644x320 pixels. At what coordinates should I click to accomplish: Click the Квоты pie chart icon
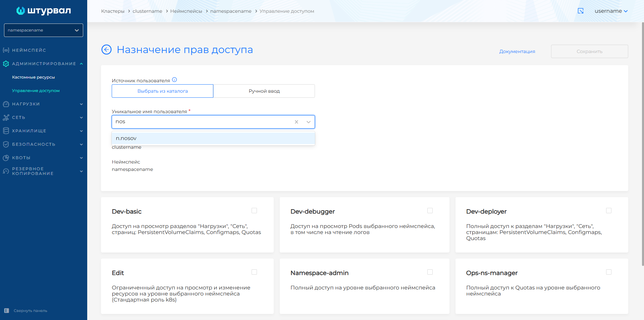[6, 158]
